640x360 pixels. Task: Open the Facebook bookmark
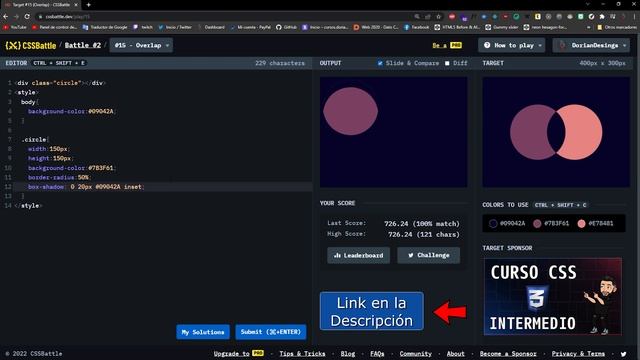(416, 27)
